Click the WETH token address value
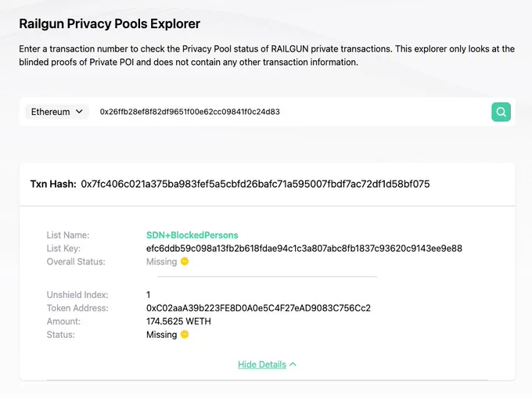Image resolution: width=532 pixels, height=398 pixels. pyautogui.click(x=258, y=308)
